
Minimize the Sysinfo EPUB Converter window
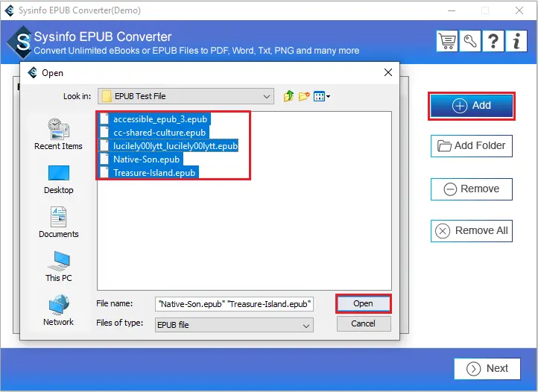(452, 10)
